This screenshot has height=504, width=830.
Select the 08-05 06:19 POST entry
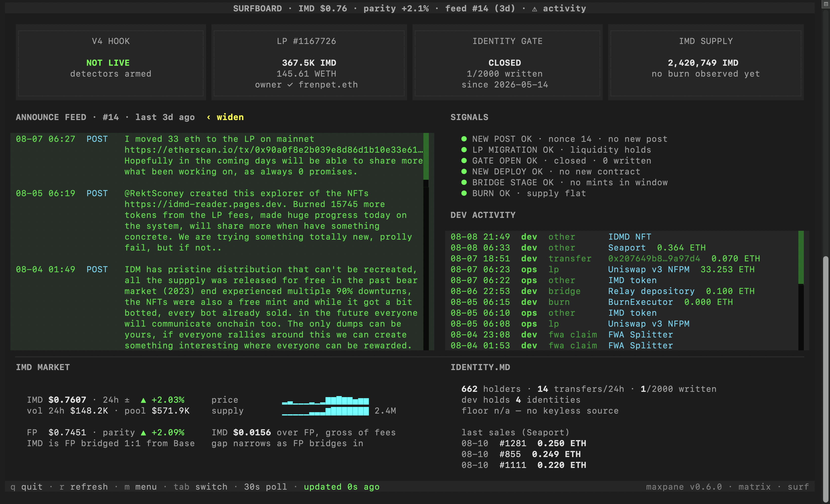pyautogui.click(x=219, y=221)
